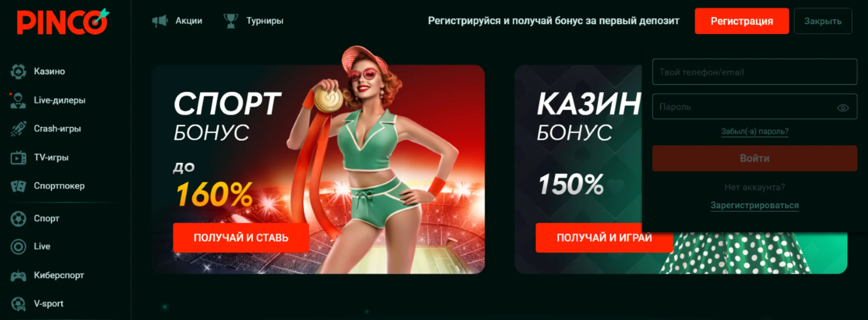Image resolution: width=868 pixels, height=320 pixels.
Task: Click the PINCO logo
Action: point(63,22)
